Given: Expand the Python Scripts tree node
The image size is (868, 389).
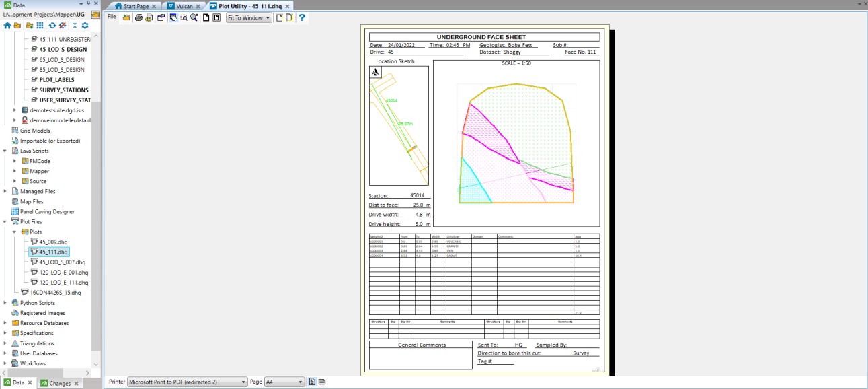Looking at the screenshot, I should tap(5, 303).
